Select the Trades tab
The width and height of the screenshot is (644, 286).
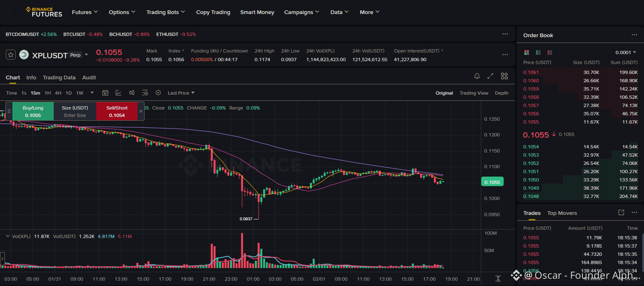[532, 213]
